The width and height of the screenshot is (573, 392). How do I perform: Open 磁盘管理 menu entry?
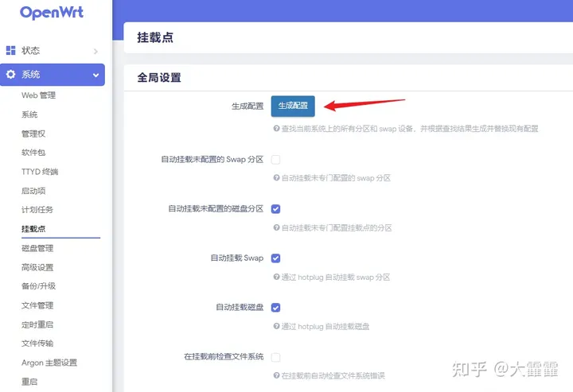(37, 248)
